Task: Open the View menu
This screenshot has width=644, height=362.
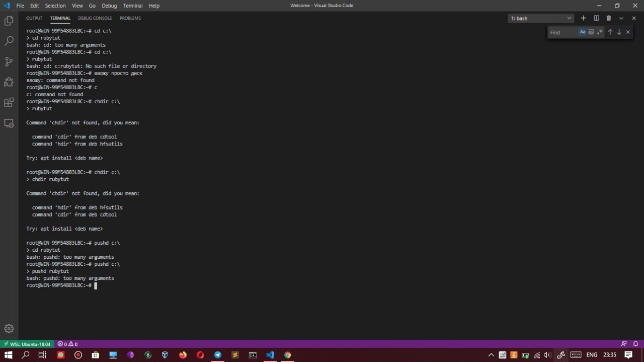Action: click(77, 6)
